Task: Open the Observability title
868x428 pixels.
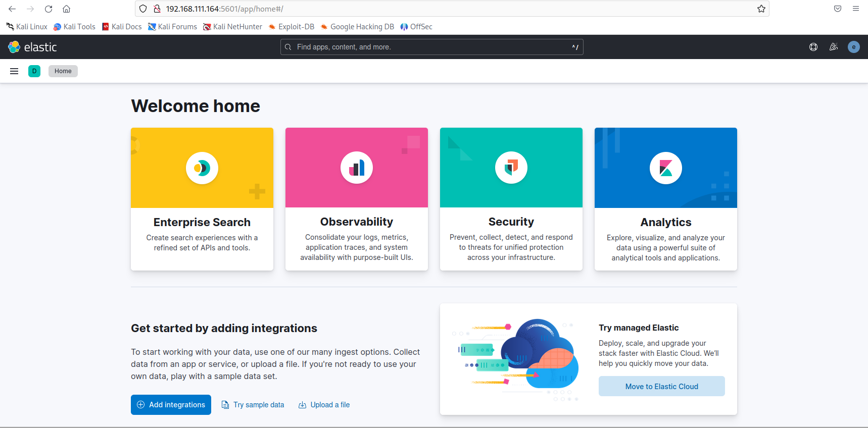Action: pyautogui.click(x=357, y=222)
